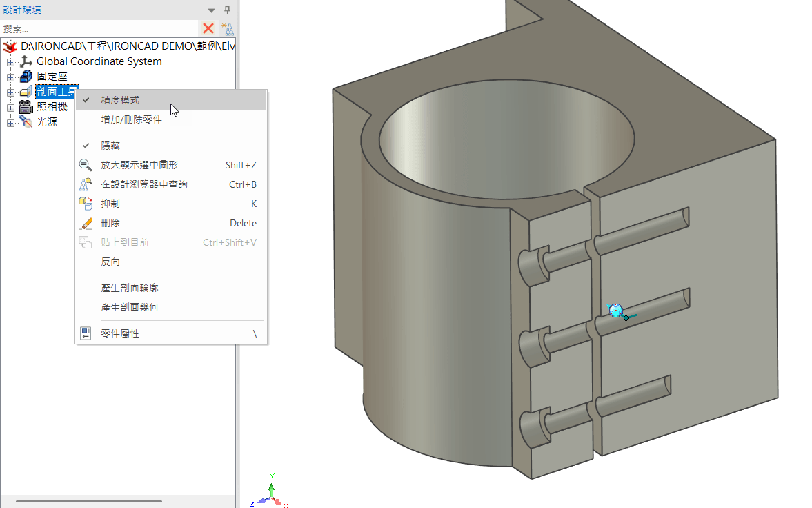812x508 pixels.
Task: Click the 零件屬性 properties icon in the menu
Action: pyautogui.click(x=86, y=332)
